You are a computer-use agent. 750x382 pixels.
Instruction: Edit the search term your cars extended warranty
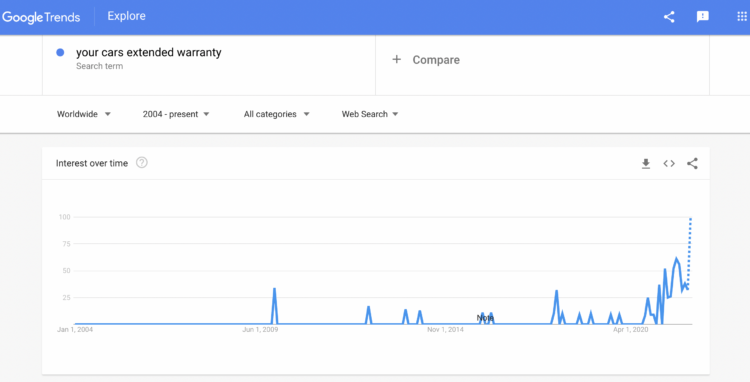coord(149,52)
